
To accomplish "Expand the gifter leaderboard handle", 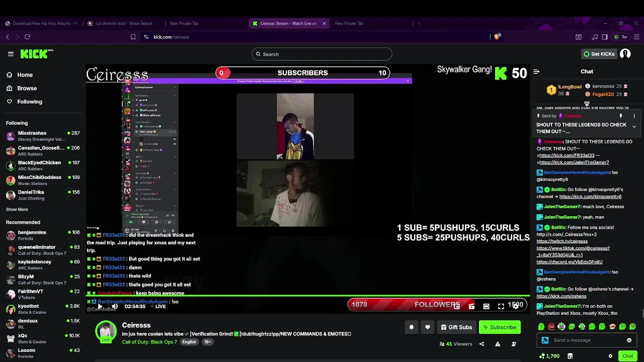I will click(587, 104).
